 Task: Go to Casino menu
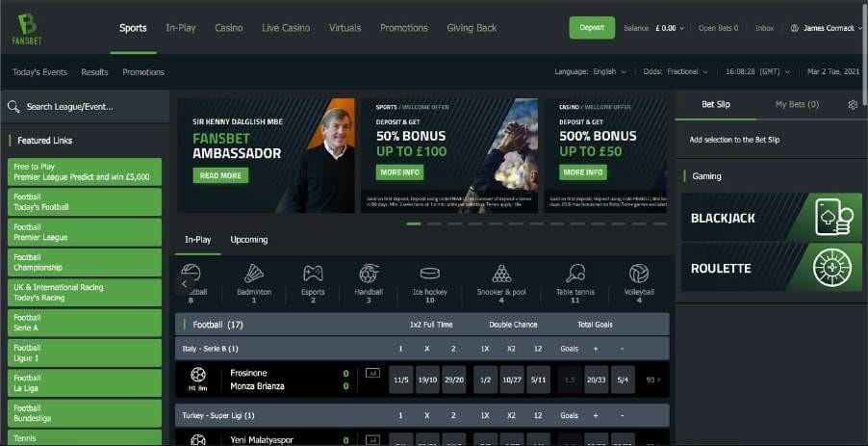point(229,28)
